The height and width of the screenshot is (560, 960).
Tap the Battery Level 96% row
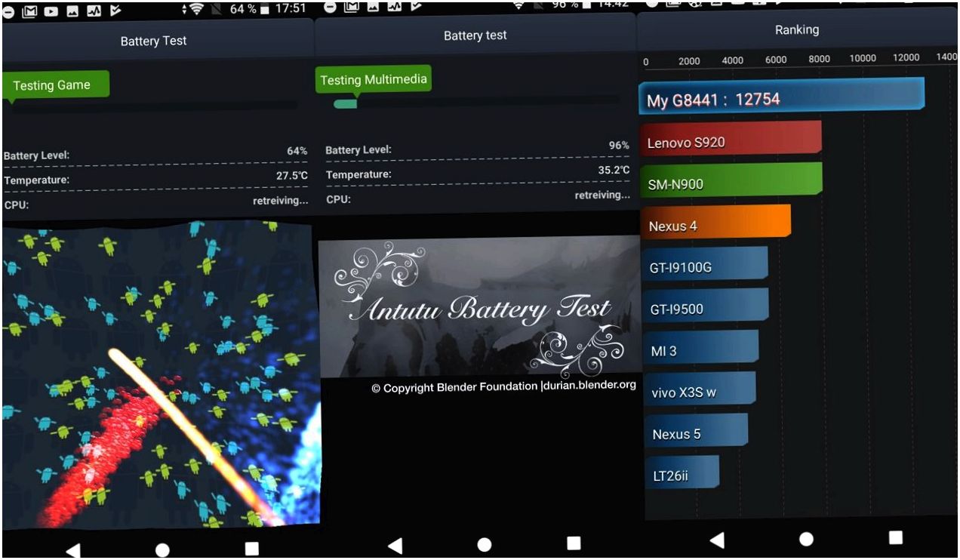478,148
